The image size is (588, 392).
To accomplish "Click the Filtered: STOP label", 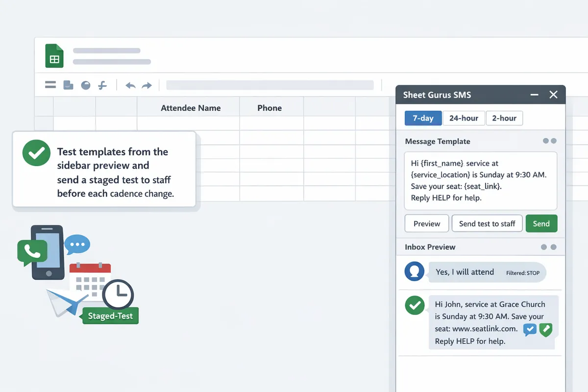I will pyautogui.click(x=523, y=273).
